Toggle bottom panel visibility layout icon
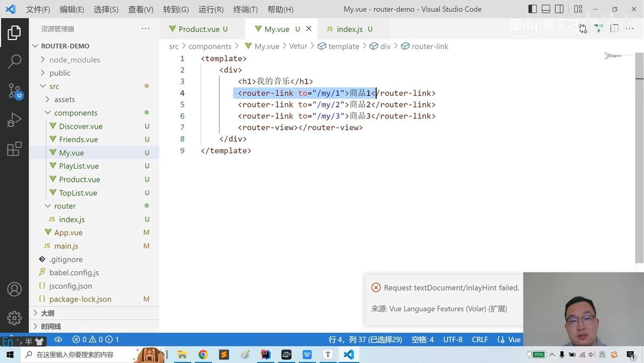 click(546, 9)
